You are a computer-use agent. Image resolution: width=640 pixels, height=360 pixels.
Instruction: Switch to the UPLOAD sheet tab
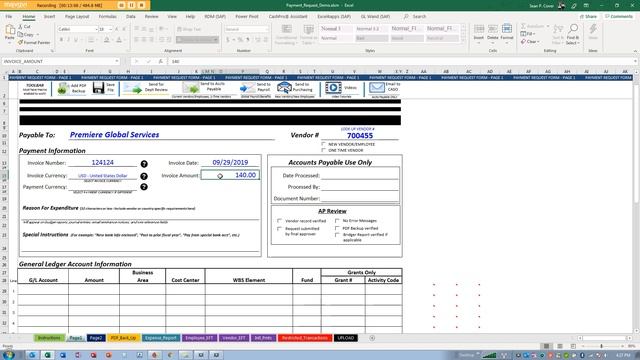point(346,338)
